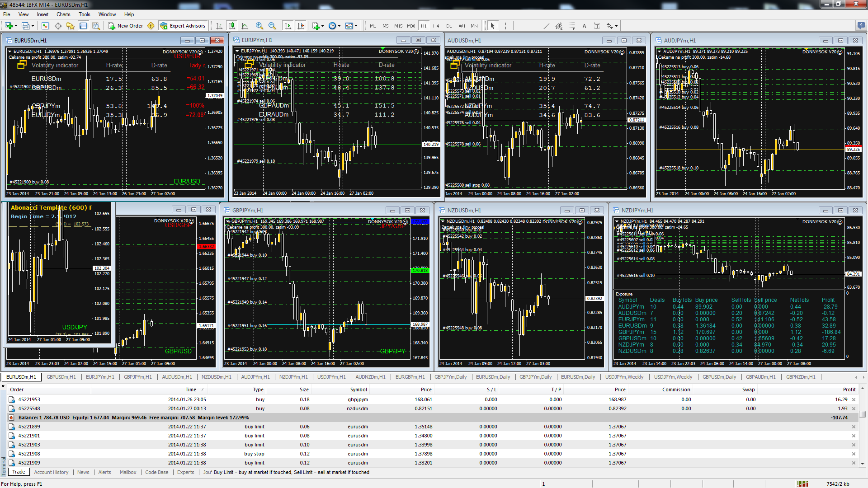
Task: Select the Crosshair tool
Action: point(505,26)
